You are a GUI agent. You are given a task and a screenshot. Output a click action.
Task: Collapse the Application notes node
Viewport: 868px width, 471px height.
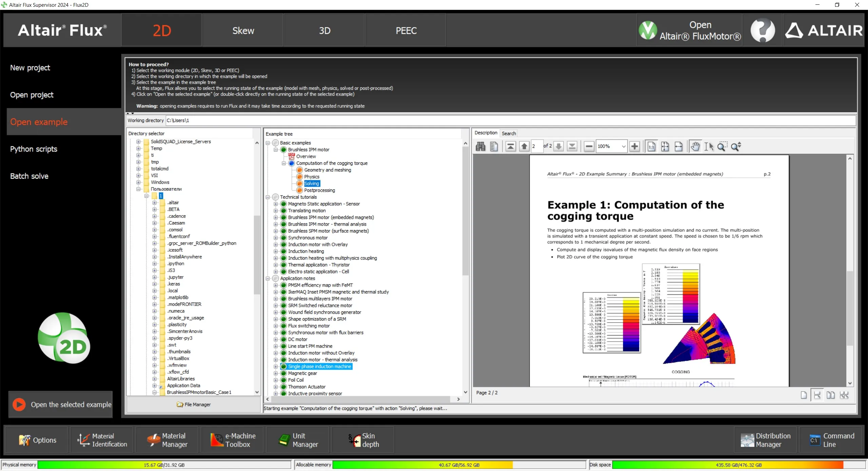coord(268,279)
